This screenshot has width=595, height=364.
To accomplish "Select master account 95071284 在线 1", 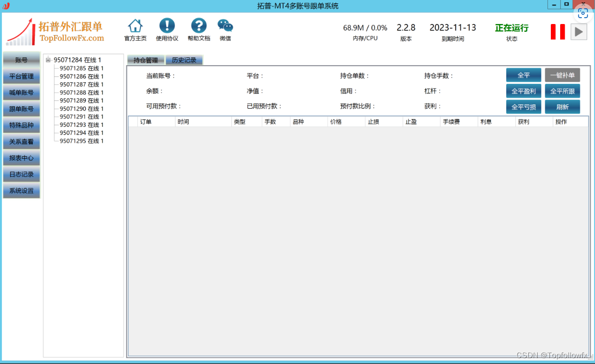I will coord(77,60).
